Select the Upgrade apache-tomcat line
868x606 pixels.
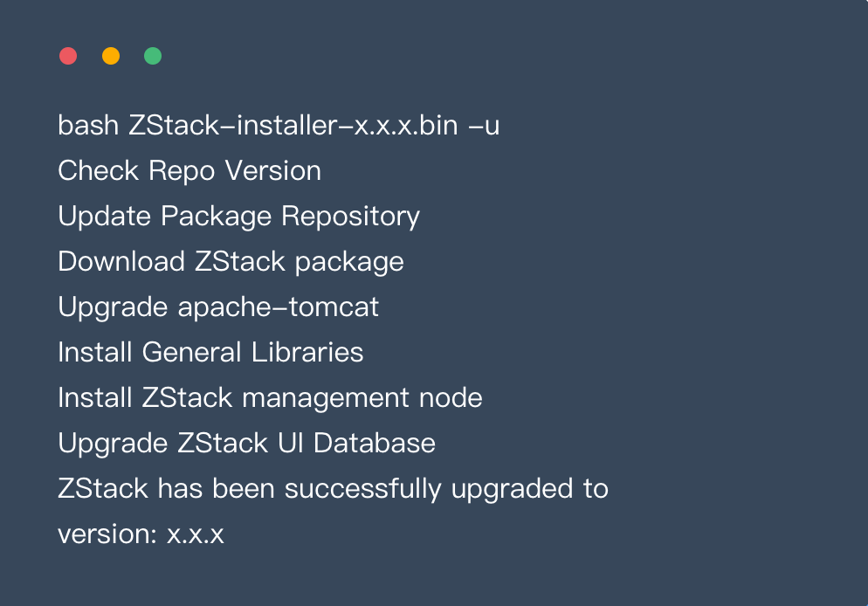click(x=218, y=307)
